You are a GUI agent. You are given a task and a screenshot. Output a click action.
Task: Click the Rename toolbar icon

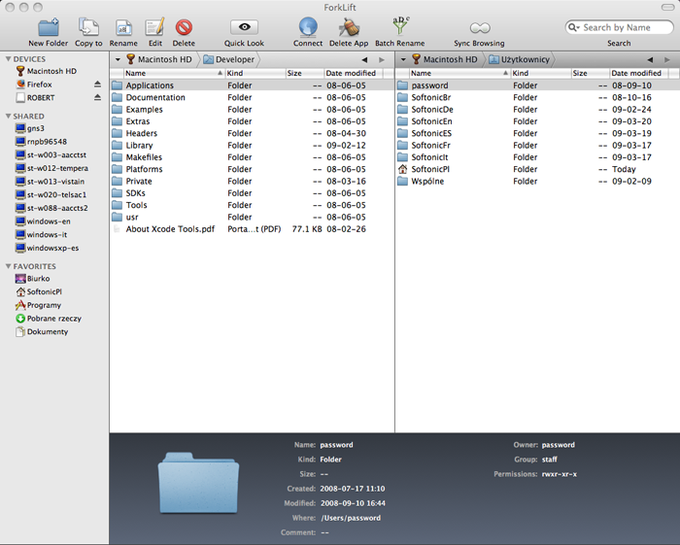(x=124, y=28)
